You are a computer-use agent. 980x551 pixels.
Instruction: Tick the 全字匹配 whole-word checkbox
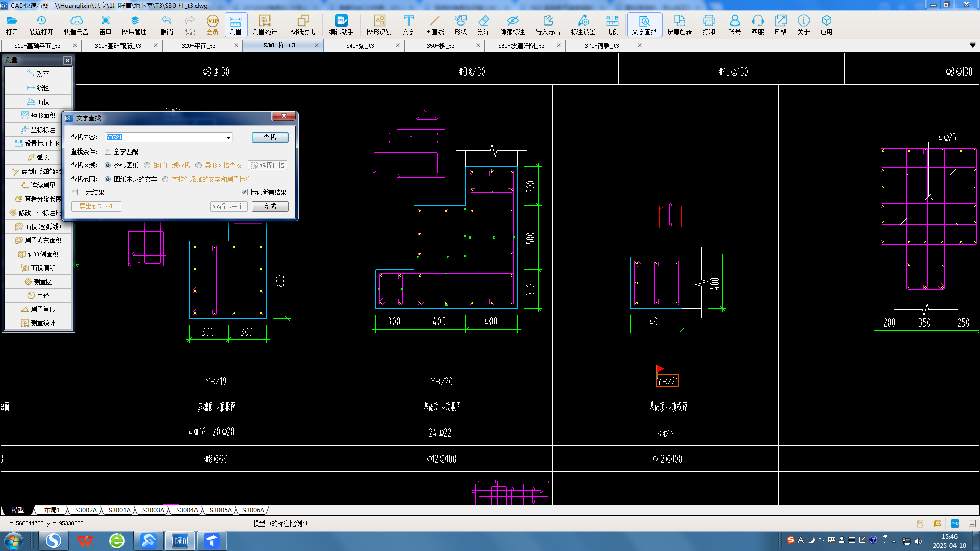tap(108, 152)
